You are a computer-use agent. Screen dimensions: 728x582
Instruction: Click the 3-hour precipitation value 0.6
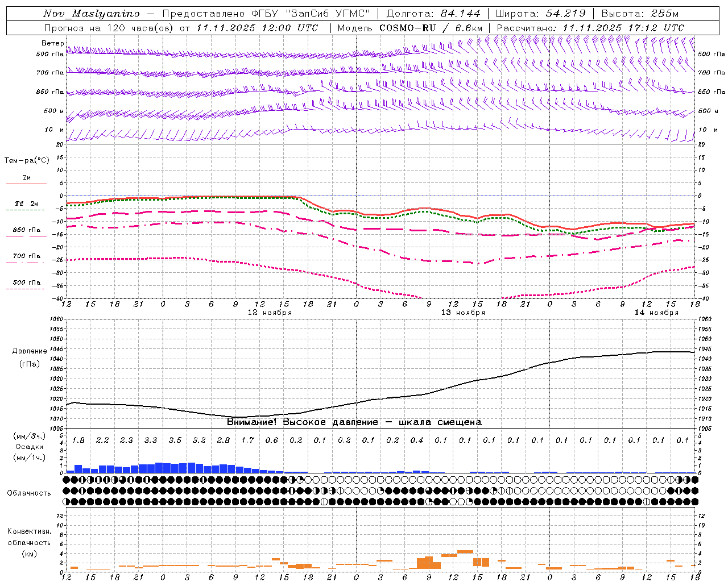coord(272,440)
